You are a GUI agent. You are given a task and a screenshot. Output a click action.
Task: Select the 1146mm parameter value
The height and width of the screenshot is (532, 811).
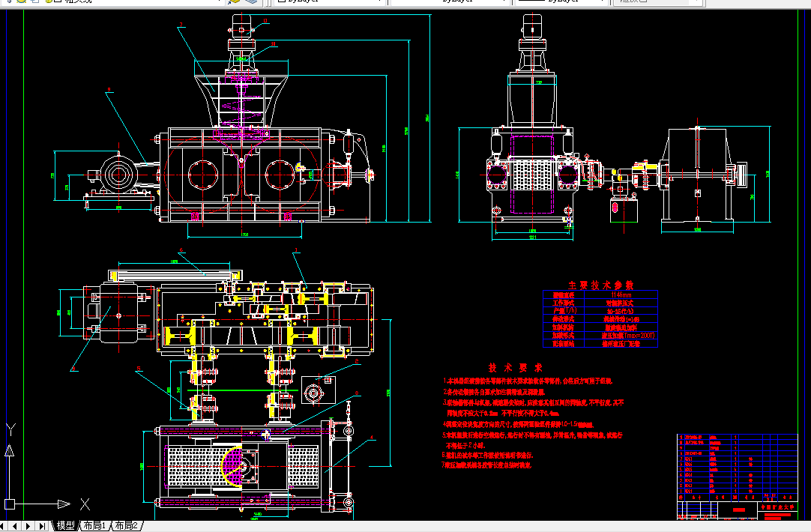pyautogui.click(x=621, y=294)
